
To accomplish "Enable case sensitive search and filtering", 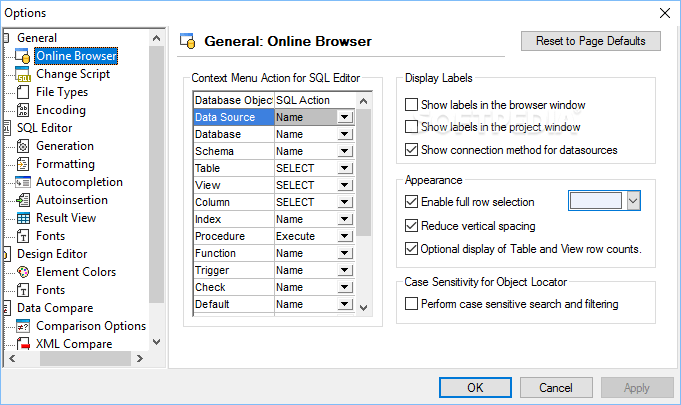I will pos(411,304).
